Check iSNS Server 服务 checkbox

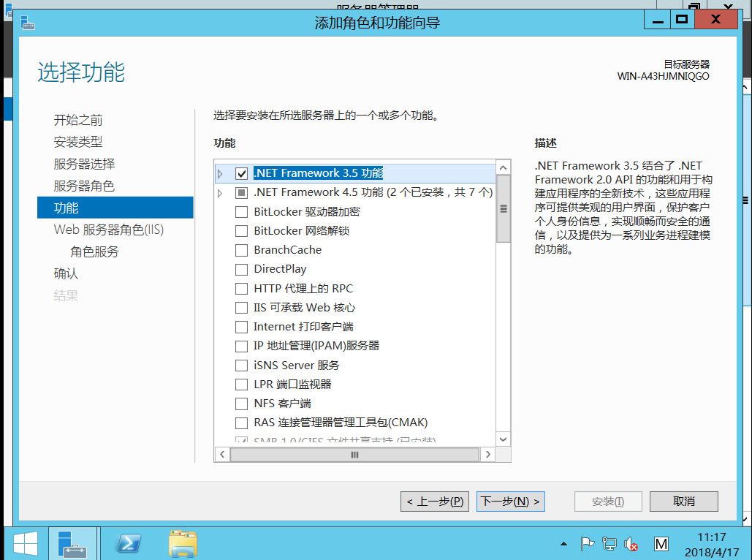tap(242, 366)
